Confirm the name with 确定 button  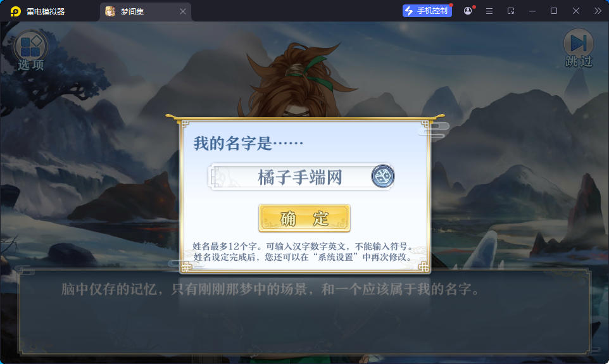[x=304, y=218]
